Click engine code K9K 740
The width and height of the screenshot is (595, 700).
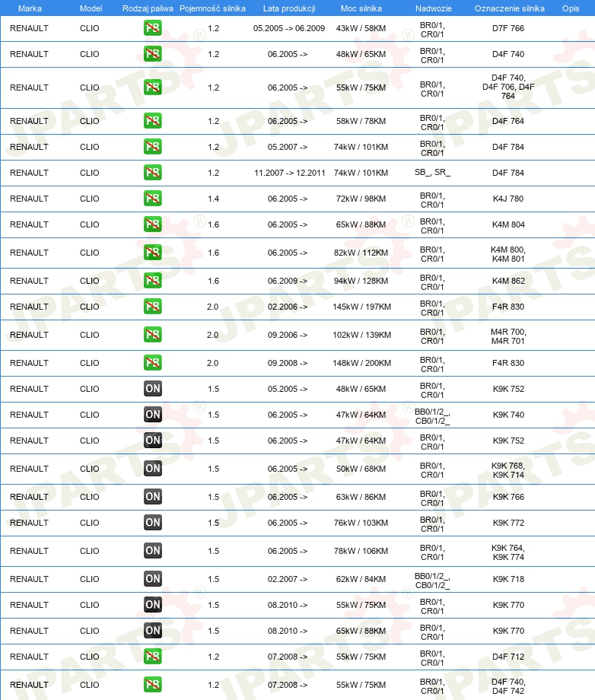508,415
